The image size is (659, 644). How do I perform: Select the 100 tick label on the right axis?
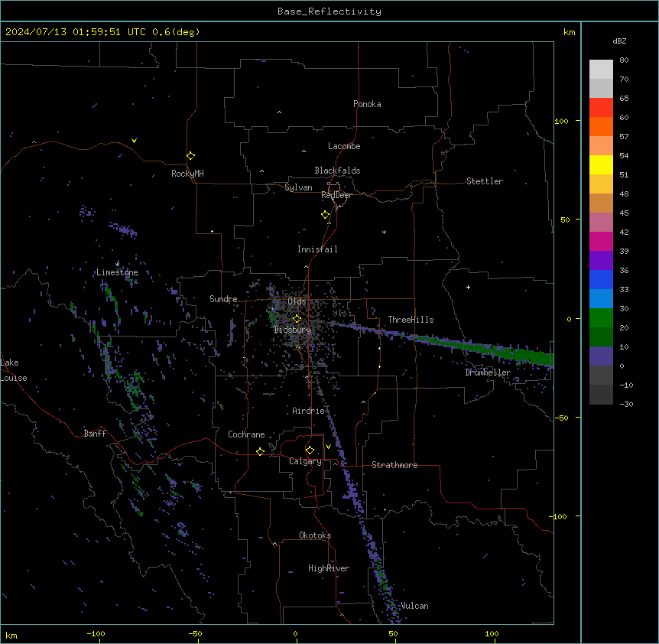point(561,121)
